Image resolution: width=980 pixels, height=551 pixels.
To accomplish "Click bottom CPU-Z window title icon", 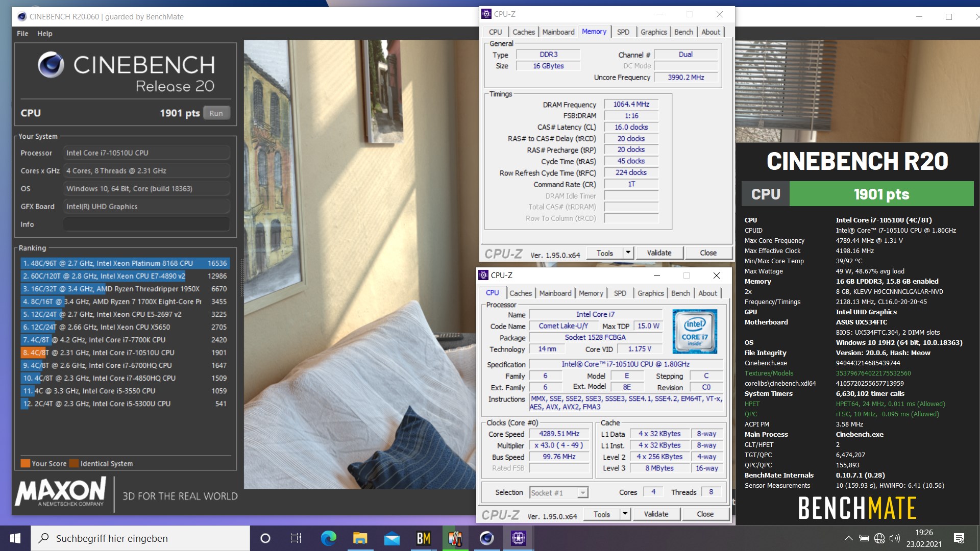I will pos(483,275).
